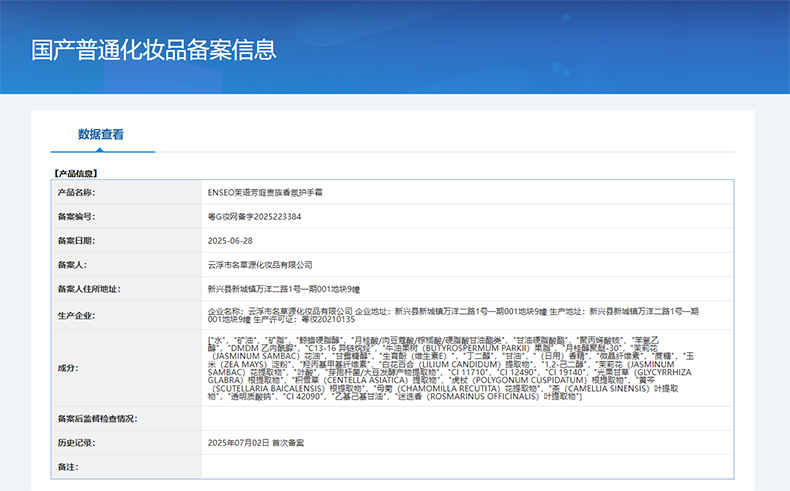Select the 生产企业 details text
The width and height of the screenshot is (790, 491).
pyautogui.click(x=453, y=315)
